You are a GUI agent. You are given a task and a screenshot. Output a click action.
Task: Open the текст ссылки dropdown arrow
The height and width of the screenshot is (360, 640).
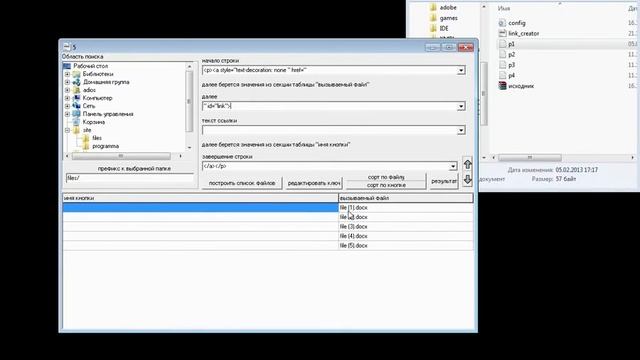[x=461, y=131]
